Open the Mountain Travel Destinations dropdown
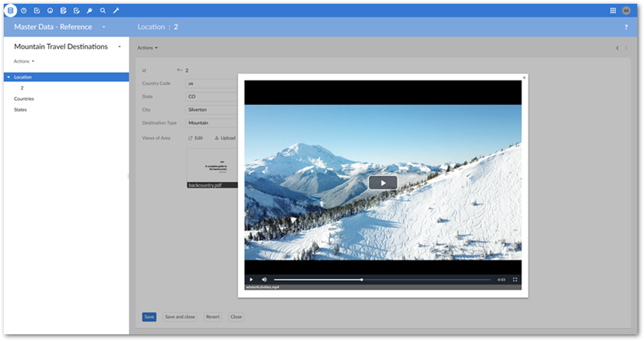The width and height of the screenshot is (644, 341). click(x=119, y=46)
